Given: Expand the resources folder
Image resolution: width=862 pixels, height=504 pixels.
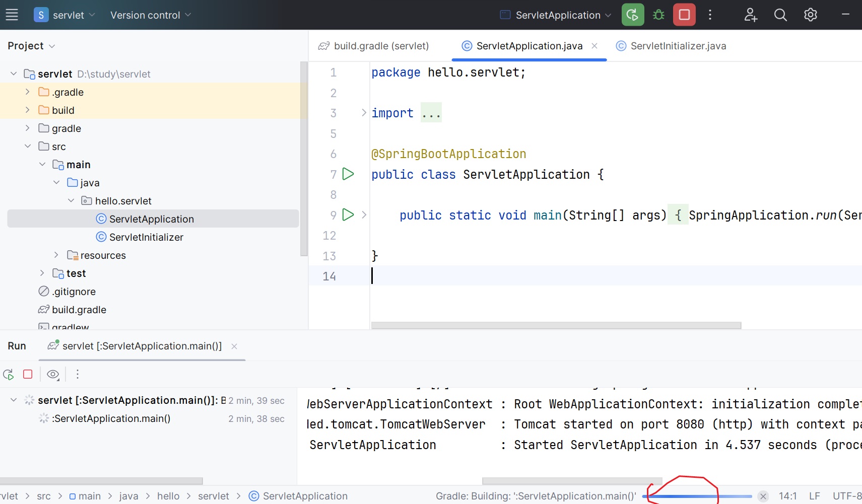Looking at the screenshot, I should pyautogui.click(x=56, y=255).
